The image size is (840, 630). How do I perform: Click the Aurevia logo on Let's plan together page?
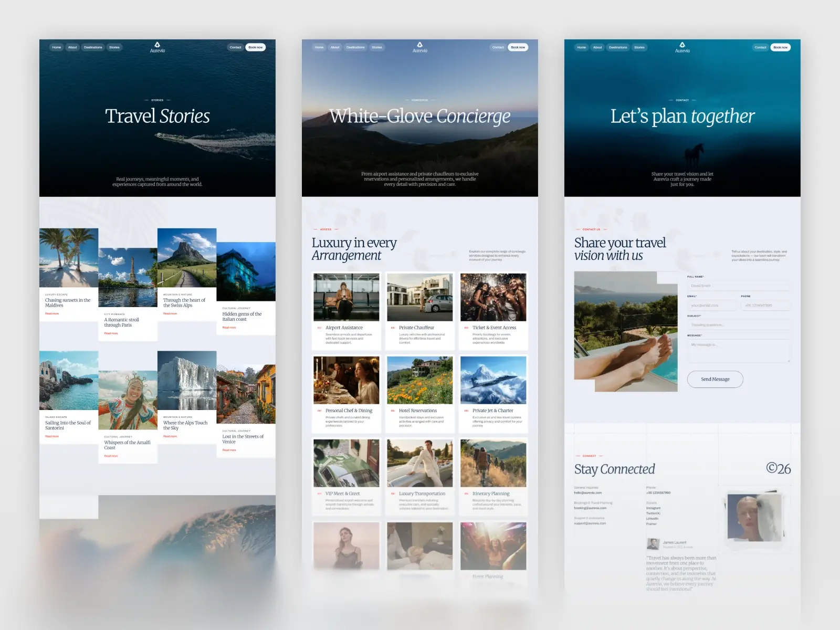682,47
